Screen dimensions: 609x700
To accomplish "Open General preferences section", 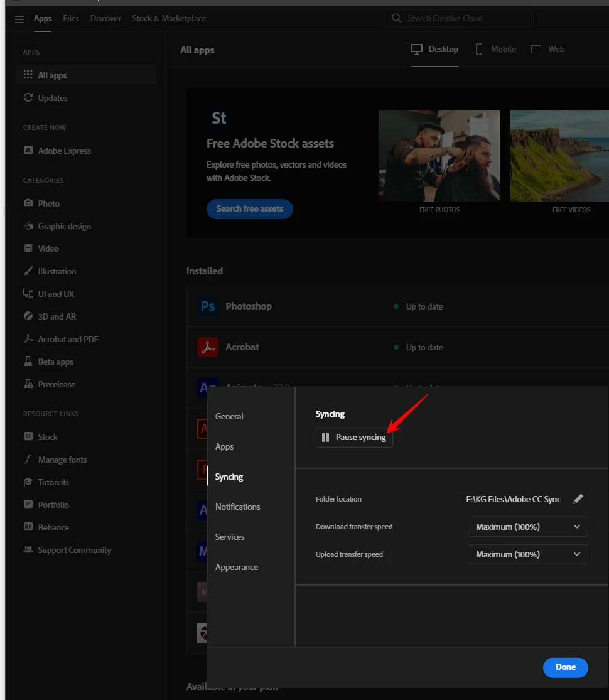I will point(230,416).
